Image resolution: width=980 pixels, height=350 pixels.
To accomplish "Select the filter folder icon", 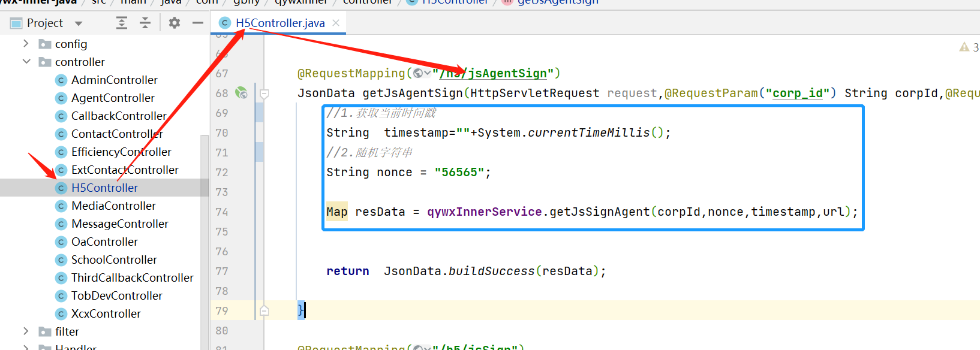I will pyautogui.click(x=45, y=331).
